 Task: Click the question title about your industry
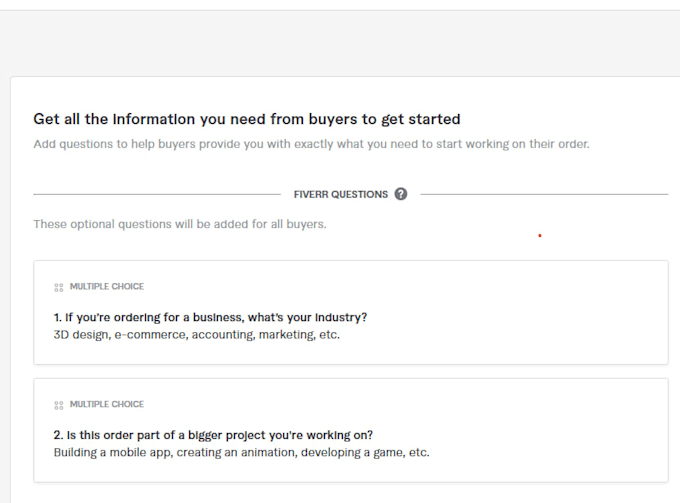[x=210, y=317]
